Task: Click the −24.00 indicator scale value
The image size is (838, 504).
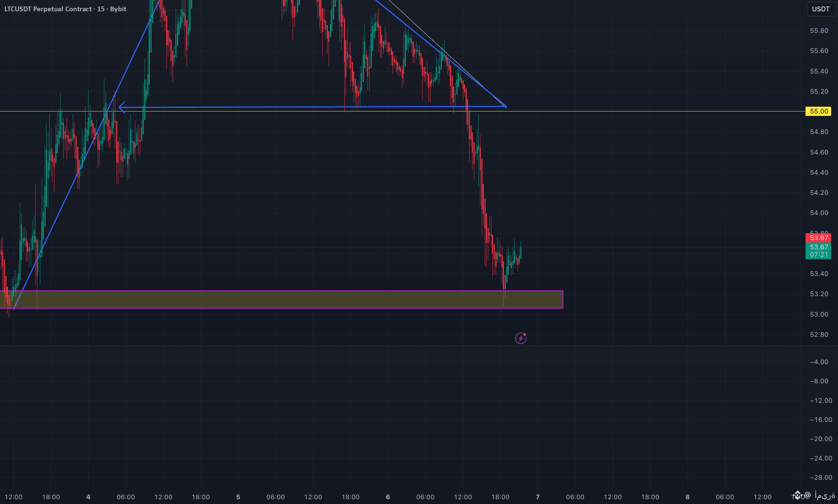Action: 821,458
